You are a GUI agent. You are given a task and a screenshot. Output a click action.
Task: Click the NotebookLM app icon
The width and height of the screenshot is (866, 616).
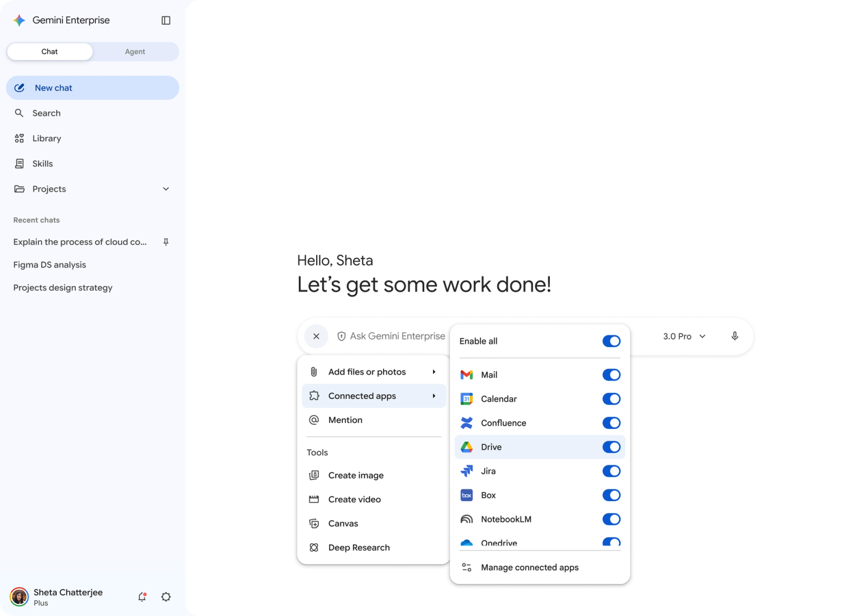point(467,519)
